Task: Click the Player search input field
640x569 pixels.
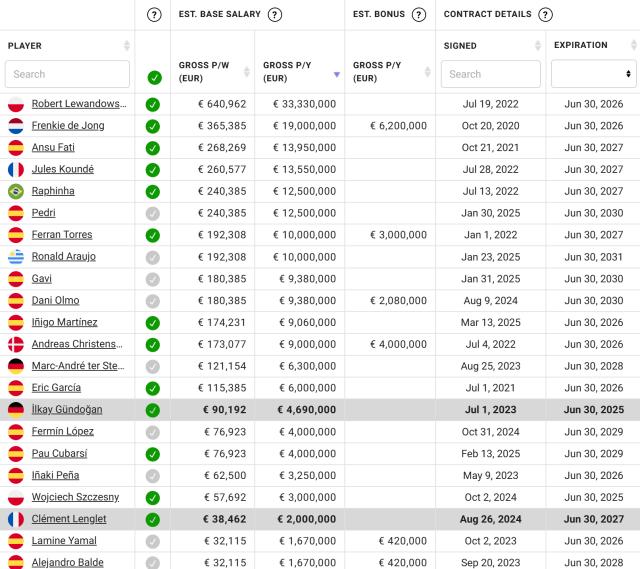Action: coord(67,74)
